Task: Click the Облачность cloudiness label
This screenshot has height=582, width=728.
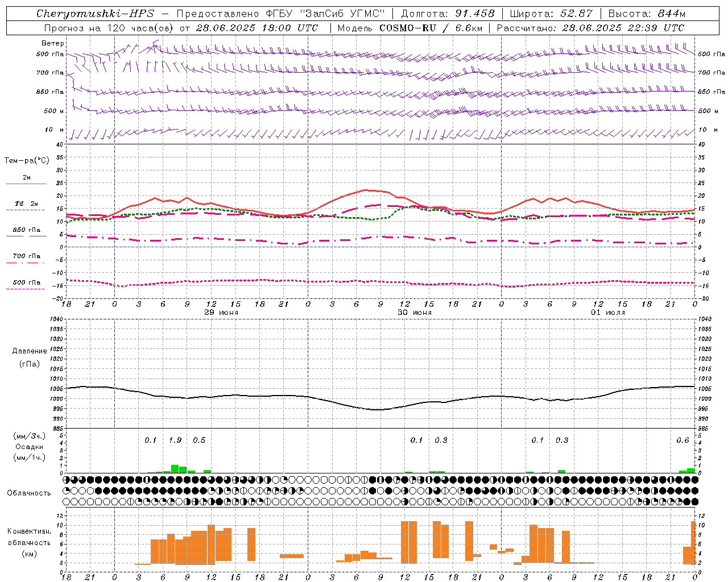Action: click(x=29, y=493)
